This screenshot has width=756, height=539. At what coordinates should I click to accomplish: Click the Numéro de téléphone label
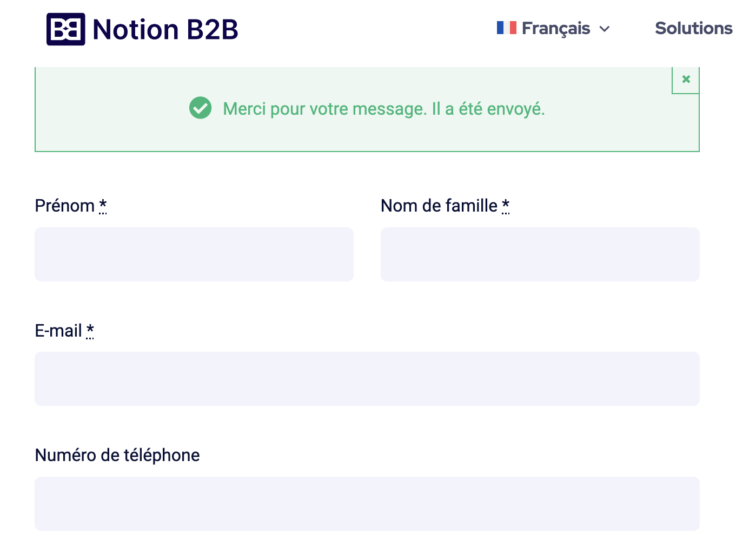(x=117, y=455)
